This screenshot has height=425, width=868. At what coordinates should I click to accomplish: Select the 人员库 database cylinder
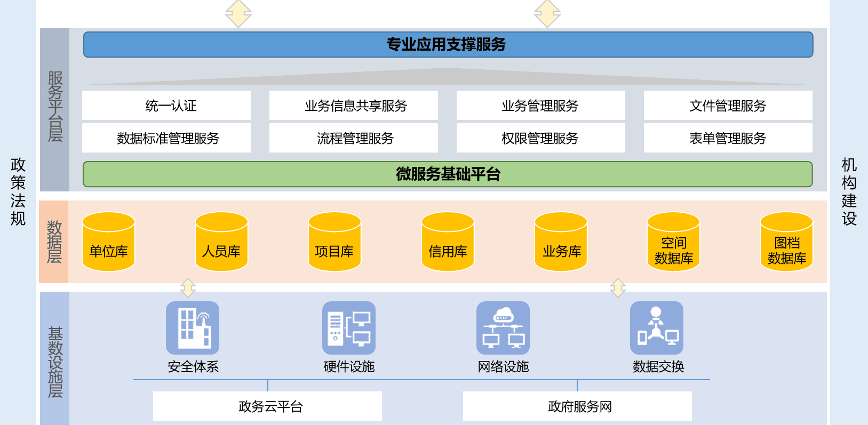221,242
